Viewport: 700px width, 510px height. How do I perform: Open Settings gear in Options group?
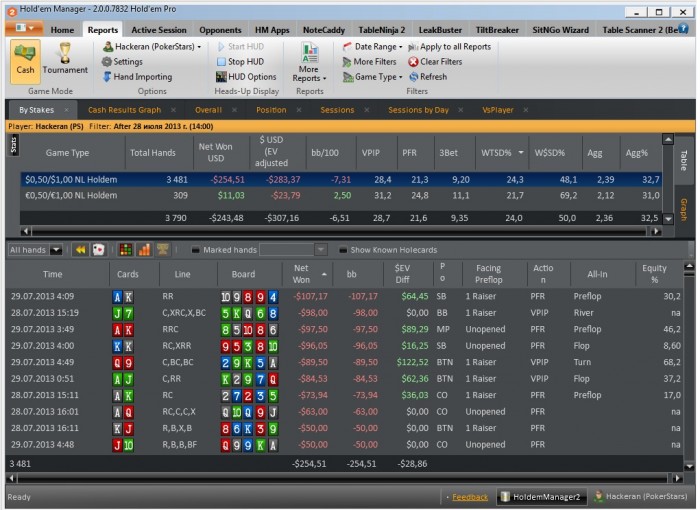pos(122,62)
